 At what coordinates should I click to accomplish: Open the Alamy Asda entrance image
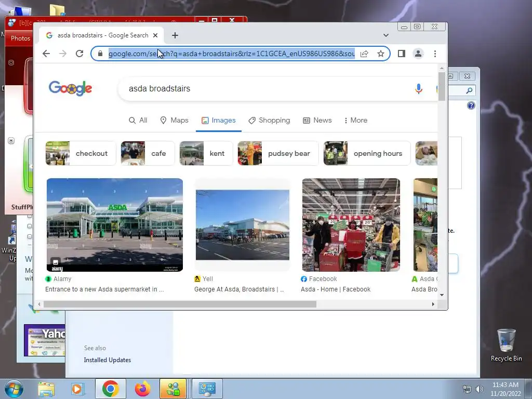(x=115, y=225)
